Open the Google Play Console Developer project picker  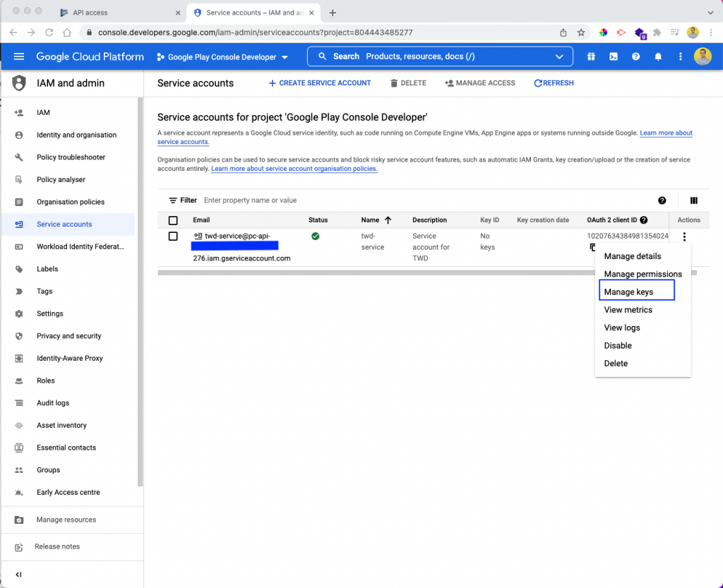tap(222, 57)
